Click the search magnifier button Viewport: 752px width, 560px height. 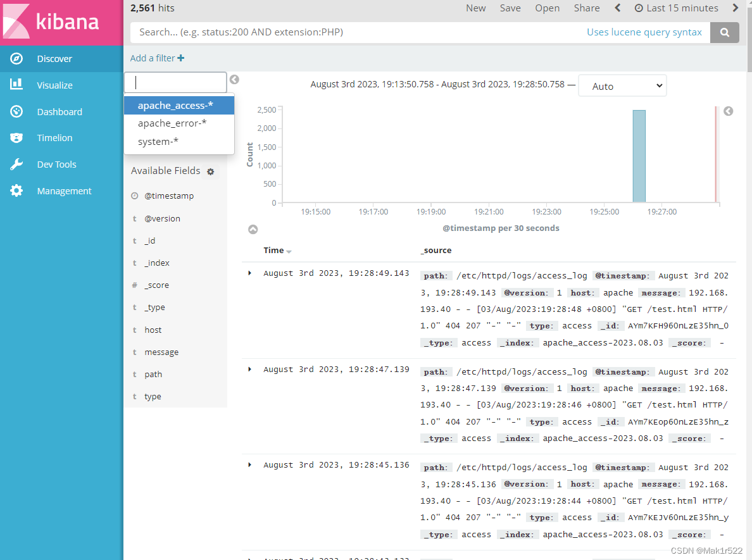[724, 32]
